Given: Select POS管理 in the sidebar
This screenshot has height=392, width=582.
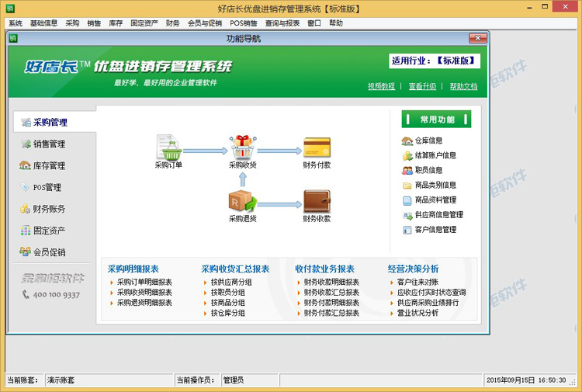Looking at the screenshot, I should pos(41,187).
